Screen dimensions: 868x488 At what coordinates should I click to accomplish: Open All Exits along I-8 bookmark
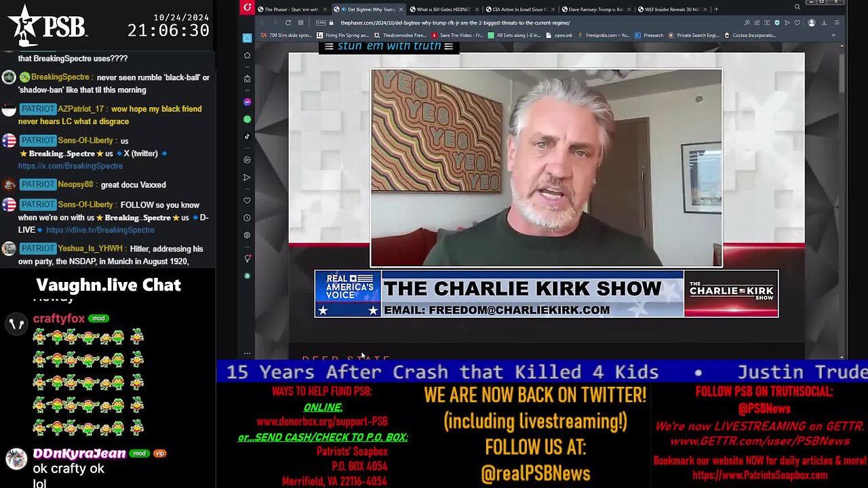click(x=514, y=35)
